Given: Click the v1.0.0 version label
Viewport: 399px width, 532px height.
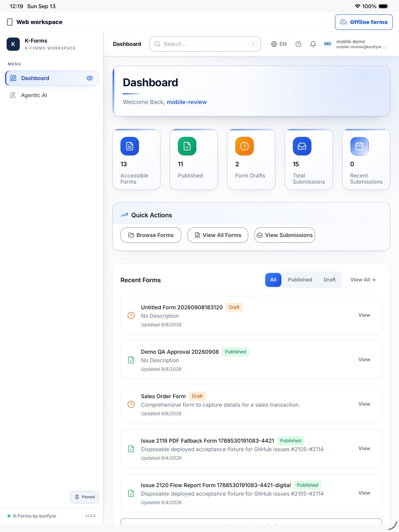Looking at the screenshot, I should [90, 516].
